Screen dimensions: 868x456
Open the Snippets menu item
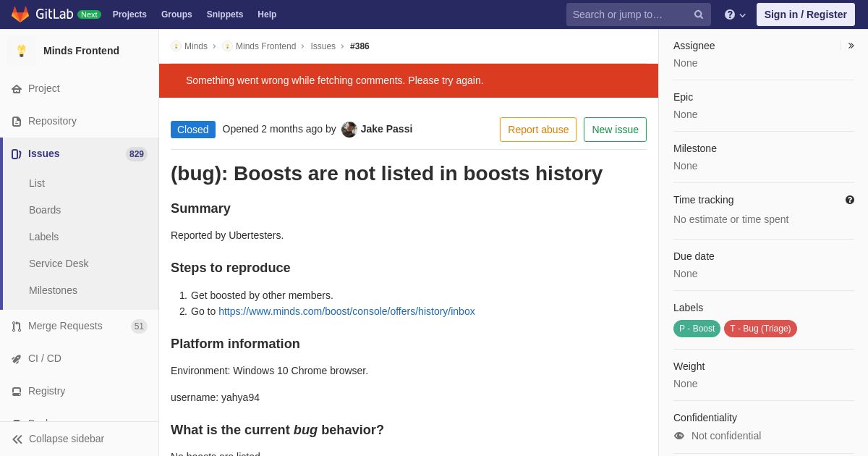tap(225, 14)
